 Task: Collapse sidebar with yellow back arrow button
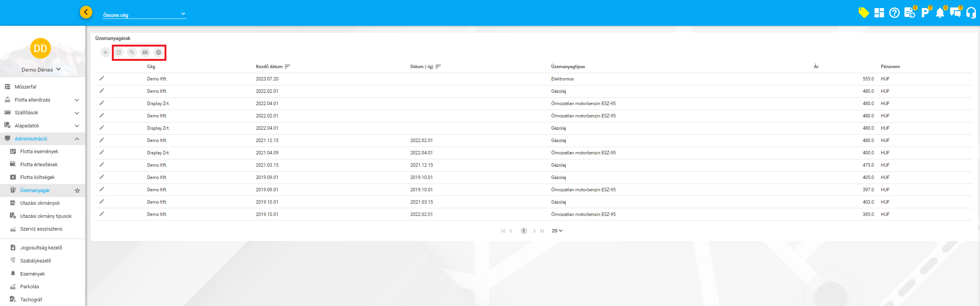click(x=86, y=12)
